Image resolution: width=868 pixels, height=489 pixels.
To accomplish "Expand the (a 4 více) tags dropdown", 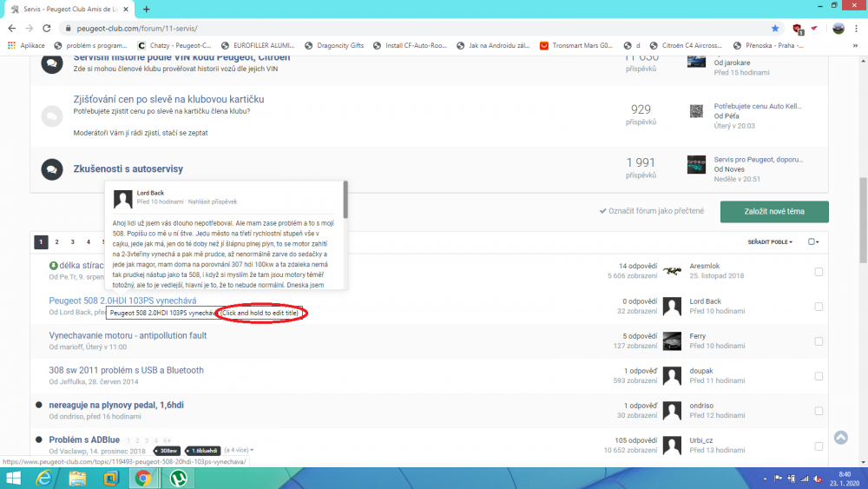I will pyautogui.click(x=239, y=450).
